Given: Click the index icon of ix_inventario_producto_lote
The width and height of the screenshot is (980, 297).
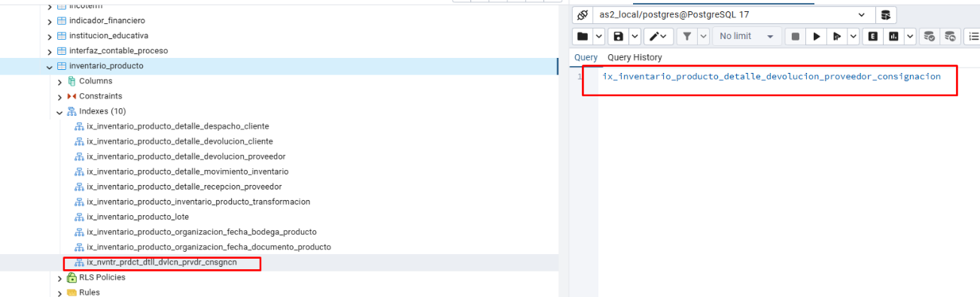Looking at the screenshot, I should point(79,217).
